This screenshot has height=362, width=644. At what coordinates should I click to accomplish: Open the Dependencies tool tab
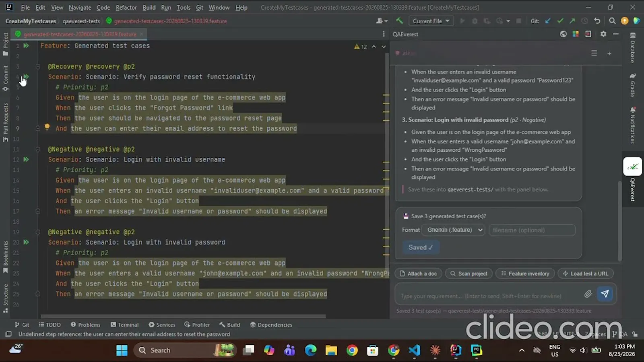pyautogui.click(x=271, y=325)
